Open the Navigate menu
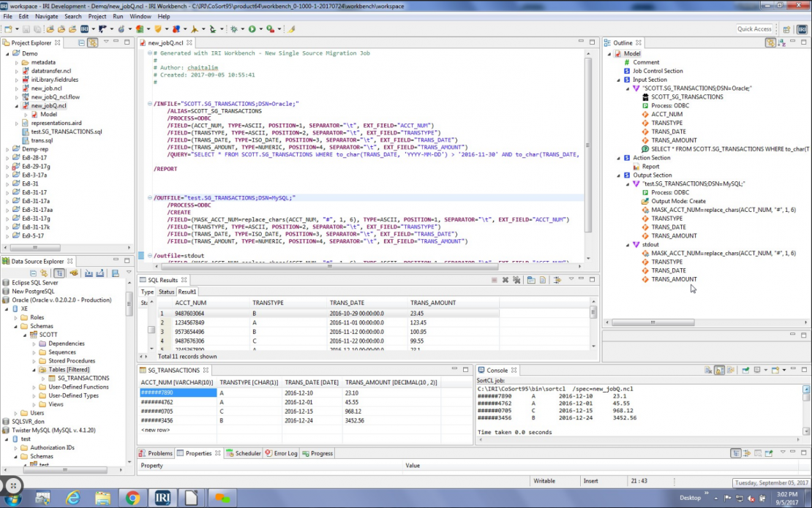 [47, 17]
